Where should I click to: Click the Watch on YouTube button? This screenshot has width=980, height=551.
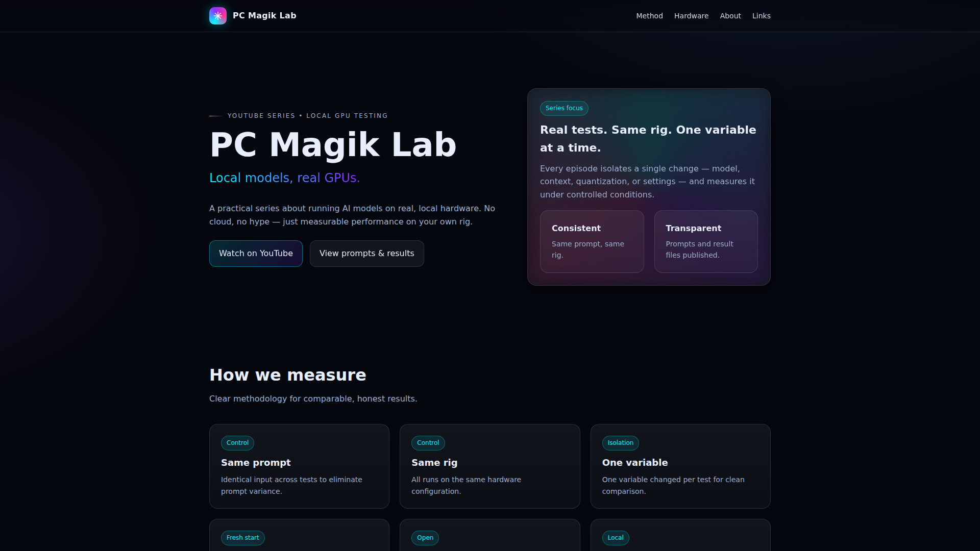(256, 254)
